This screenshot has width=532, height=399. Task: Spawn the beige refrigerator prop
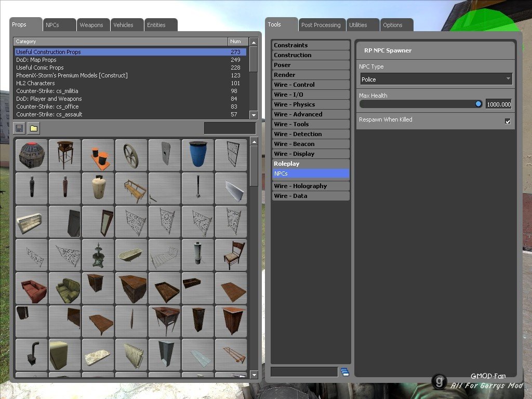(x=65, y=354)
